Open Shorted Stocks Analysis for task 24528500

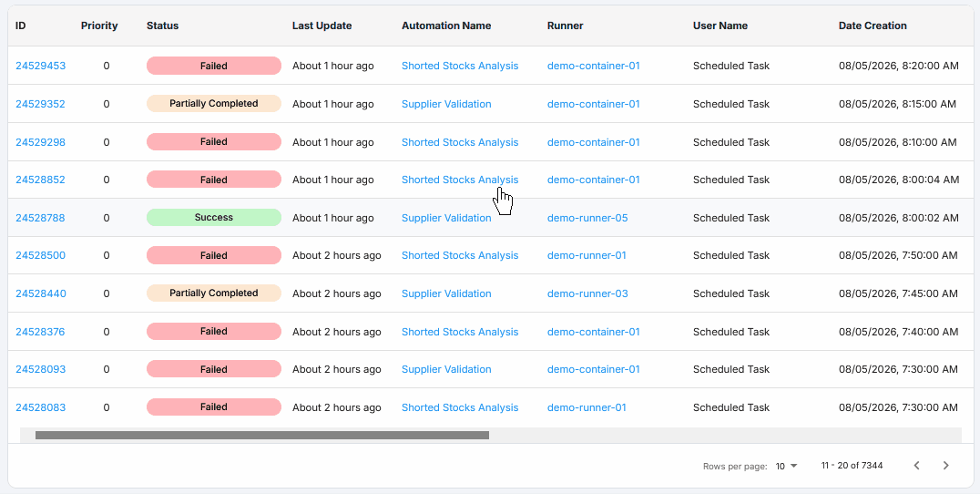point(460,255)
